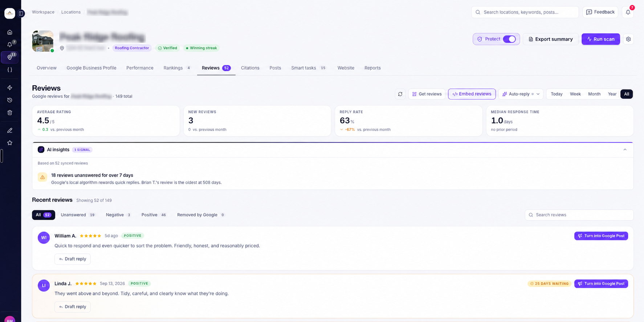Turn William A.'s review into Google Post
Screen dimensions: 644x322
tap(601, 236)
